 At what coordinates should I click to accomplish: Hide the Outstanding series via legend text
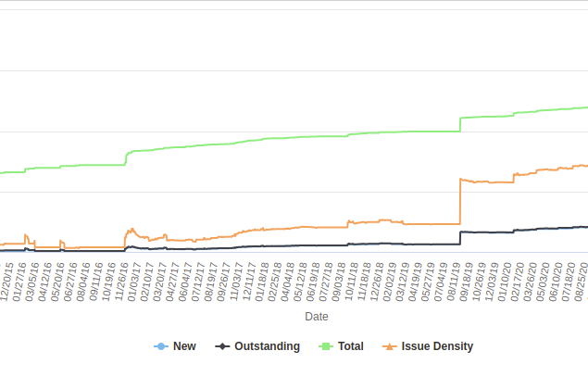tap(267, 346)
